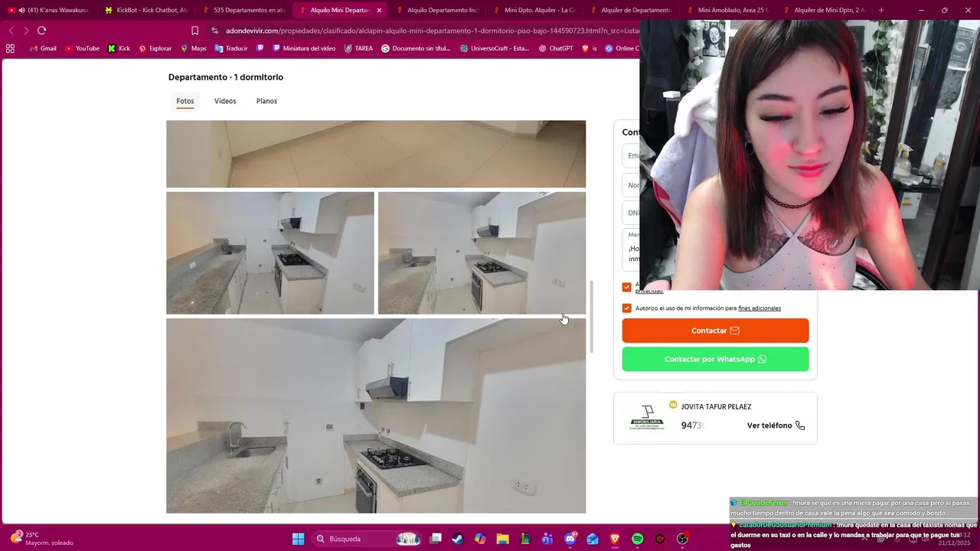Viewport: 980px width, 551px height.
Task: Uncheck the 'Autorizo el uso de mi información' checkbox
Action: coord(627,308)
